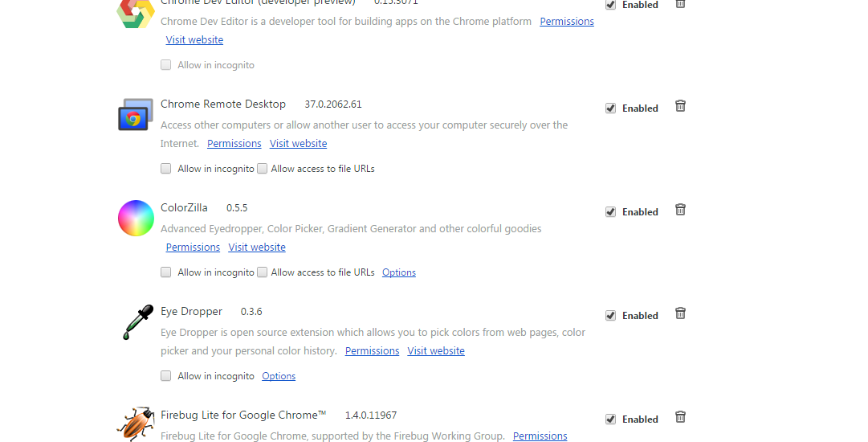Click the Chrome Remote Desktop extension icon
The height and width of the screenshot is (442, 868).
point(135,115)
